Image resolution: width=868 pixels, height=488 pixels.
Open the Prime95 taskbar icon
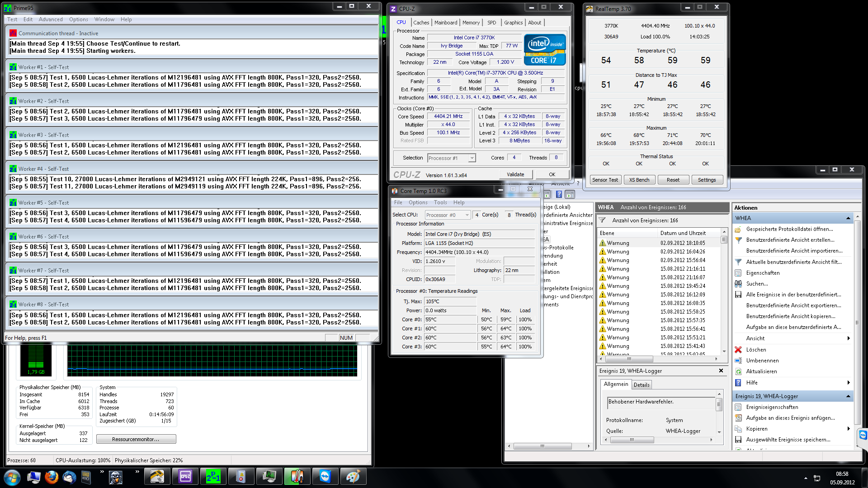coord(213,477)
